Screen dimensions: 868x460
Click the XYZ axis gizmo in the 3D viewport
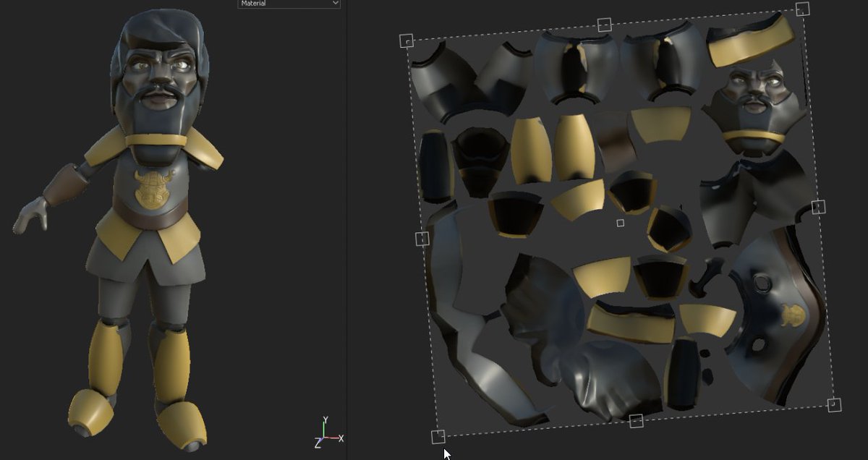click(328, 433)
